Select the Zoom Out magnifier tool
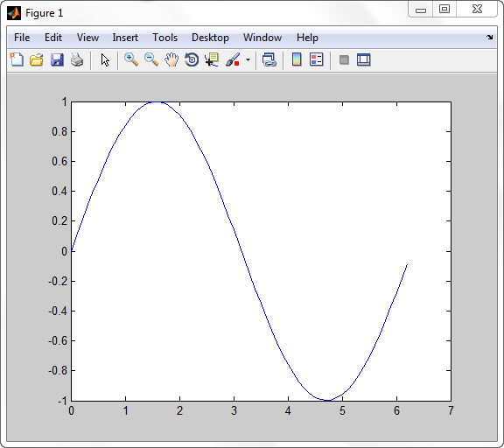 151,59
